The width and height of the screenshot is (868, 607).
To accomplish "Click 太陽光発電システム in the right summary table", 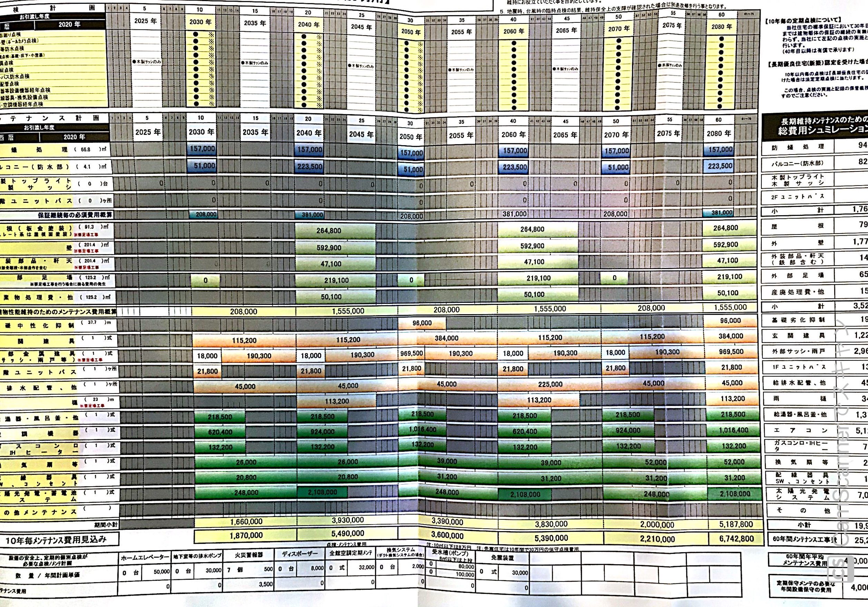I will coord(803,494).
